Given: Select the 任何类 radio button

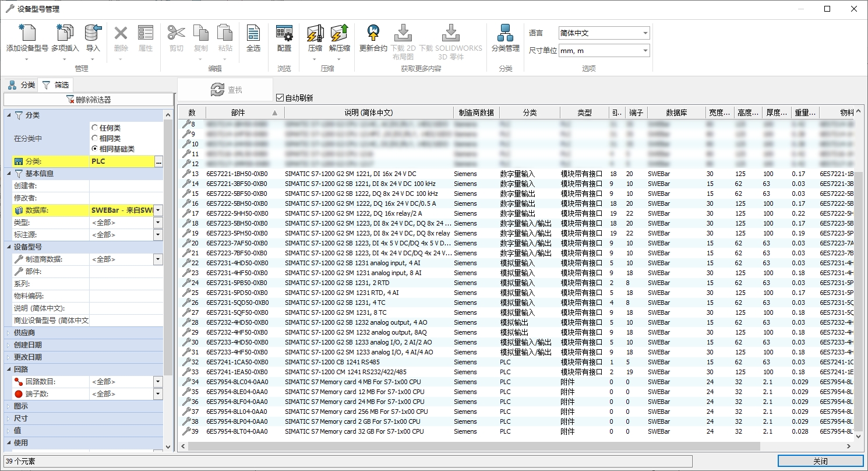Looking at the screenshot, I should coord(94,128).
